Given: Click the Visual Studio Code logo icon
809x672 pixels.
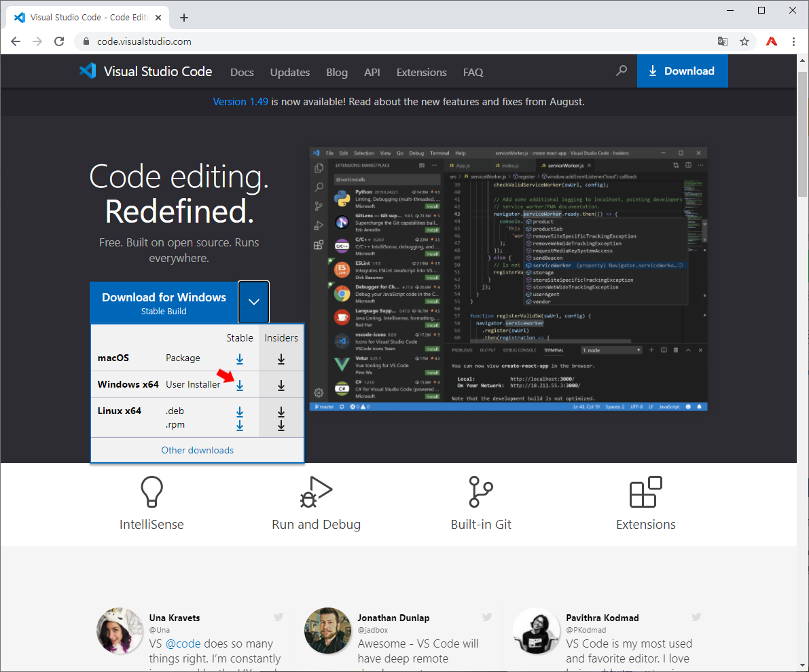Looking at the screenshot, I should pyautogui.click(x=87, y=71).
